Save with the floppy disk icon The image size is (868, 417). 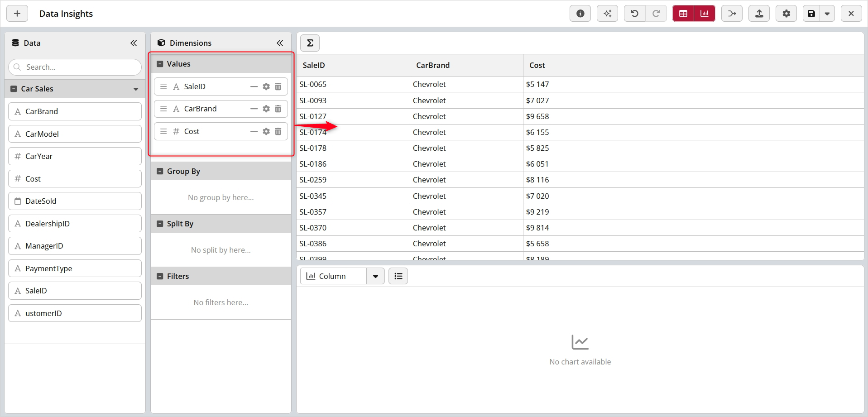(811, 14)
